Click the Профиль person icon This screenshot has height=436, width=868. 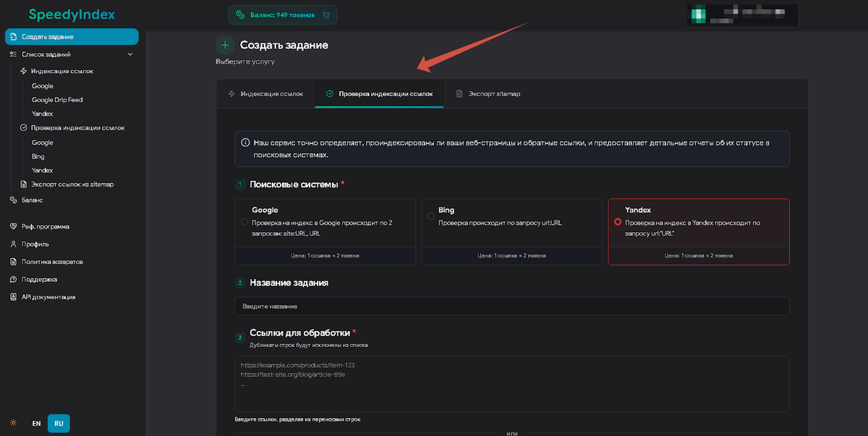(13, 244)
